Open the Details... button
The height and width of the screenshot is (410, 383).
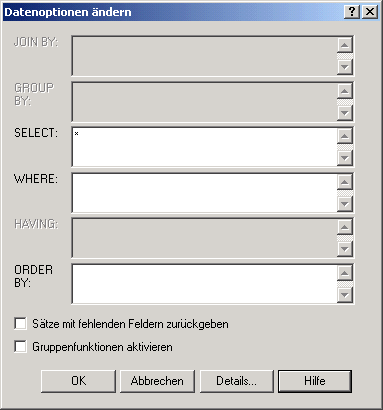[x=236, y=381]
